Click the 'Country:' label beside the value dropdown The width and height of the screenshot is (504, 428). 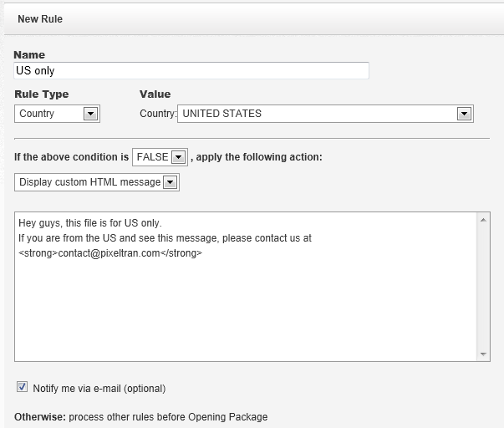point(158,114)
